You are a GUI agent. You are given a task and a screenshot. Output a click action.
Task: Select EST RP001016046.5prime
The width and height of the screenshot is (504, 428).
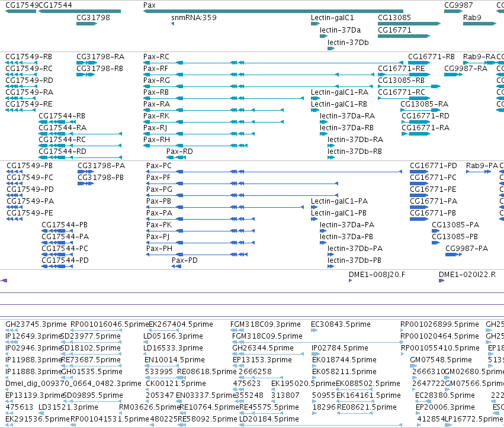pos(110,324)
